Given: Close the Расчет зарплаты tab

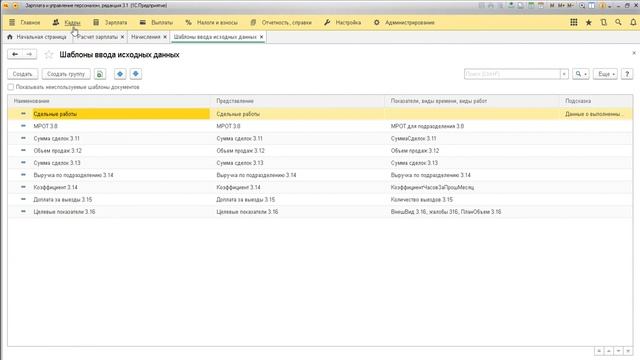Looking at the screenshot, I should click(x=122, y=37).
